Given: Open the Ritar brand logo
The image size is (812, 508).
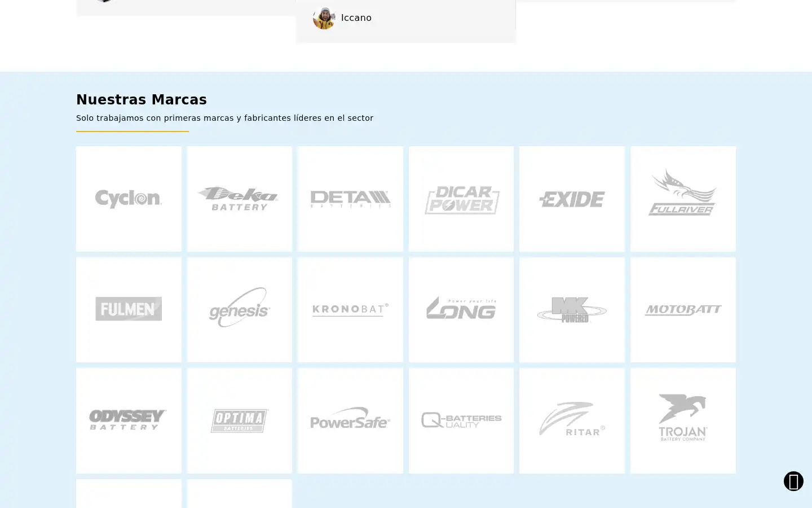Looking at the screenshot, I should click(x=572, y=421).
